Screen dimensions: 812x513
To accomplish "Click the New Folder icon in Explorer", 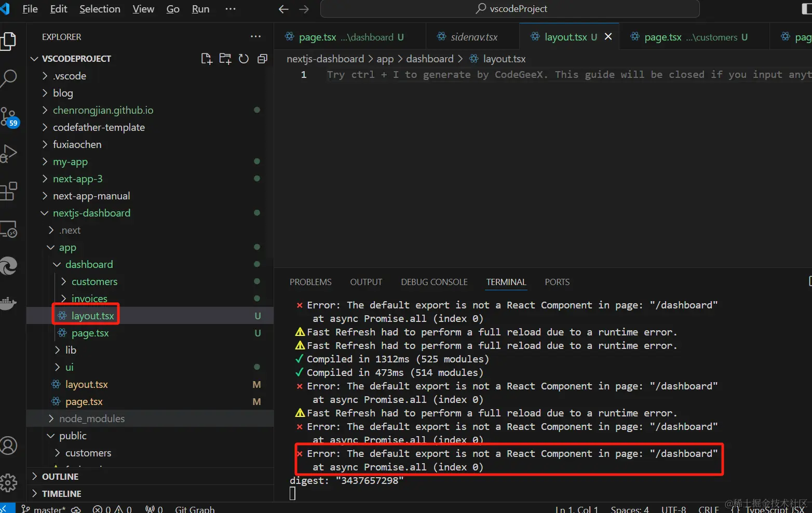I will [x=225, y=59].
